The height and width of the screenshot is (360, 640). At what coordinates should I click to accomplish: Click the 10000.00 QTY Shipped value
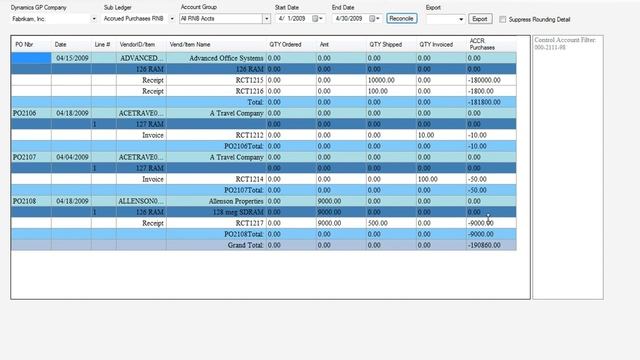[x=391, y=80]
